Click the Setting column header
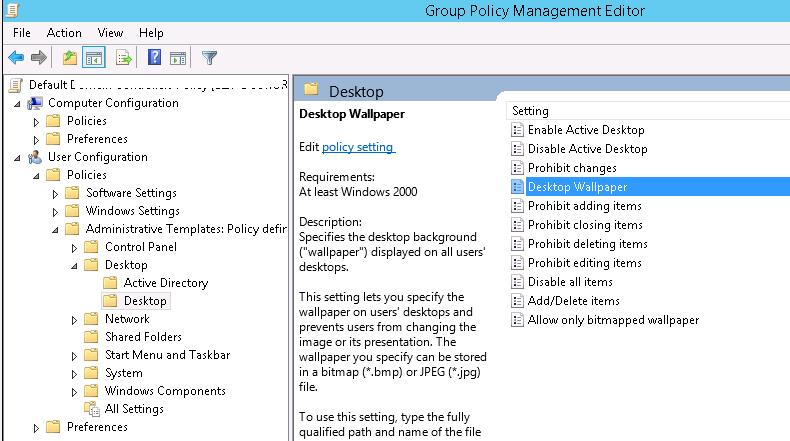 tap(531, 111)
